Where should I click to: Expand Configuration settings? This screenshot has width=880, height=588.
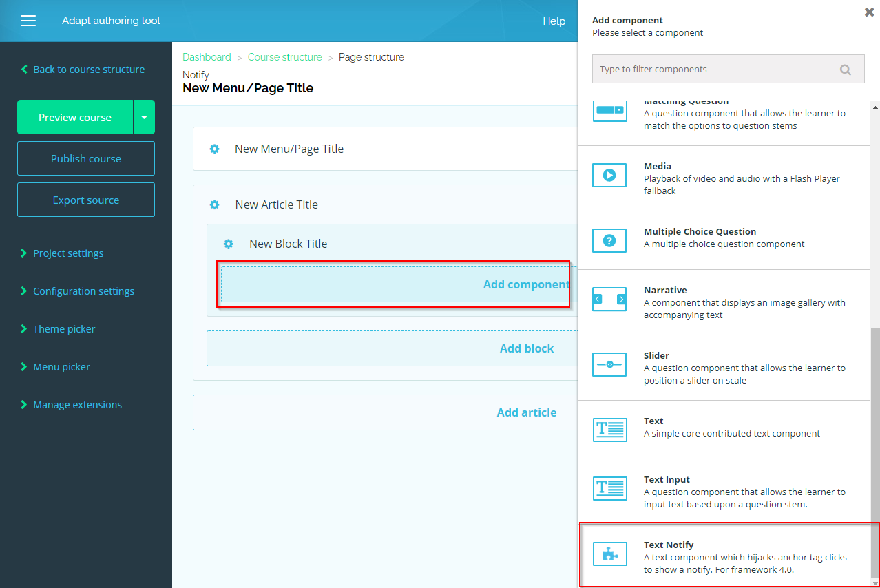click(x=77, y=291)
